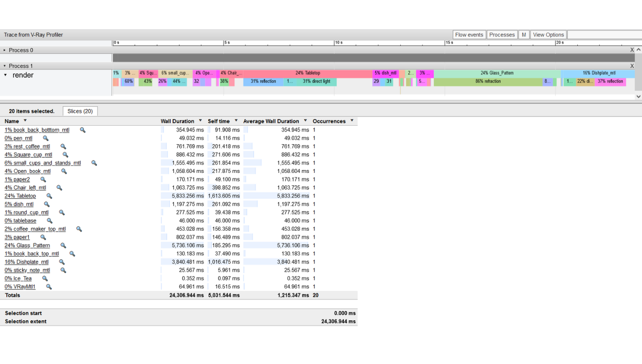The height and width of the screenshot is (364, 642).
Task: Click the magnifier icon next to 0% pen_mtl
Action: point(45,138)
